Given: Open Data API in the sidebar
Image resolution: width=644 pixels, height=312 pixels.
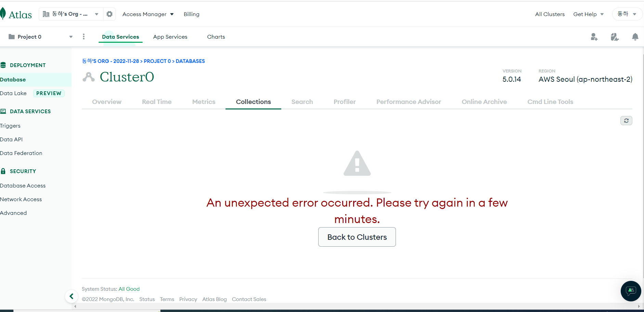Looking at the screenshot, I should (11, 139).
